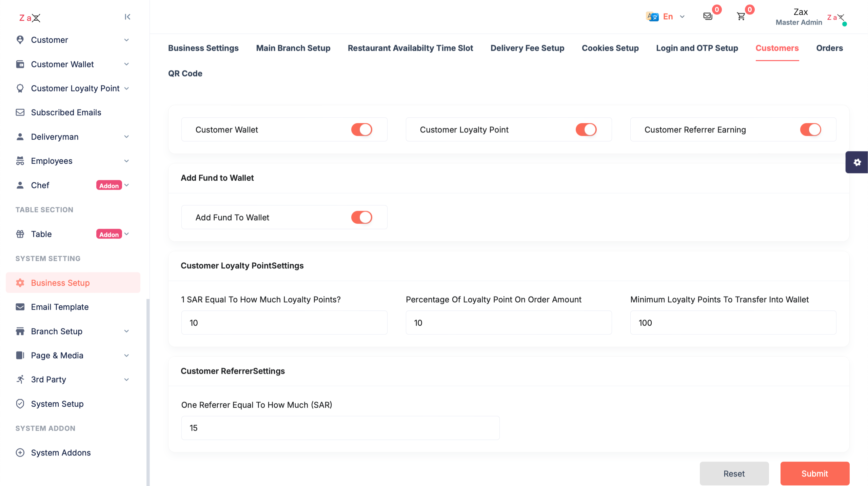Click the Chef Addon badge

(x=109, y=185)
